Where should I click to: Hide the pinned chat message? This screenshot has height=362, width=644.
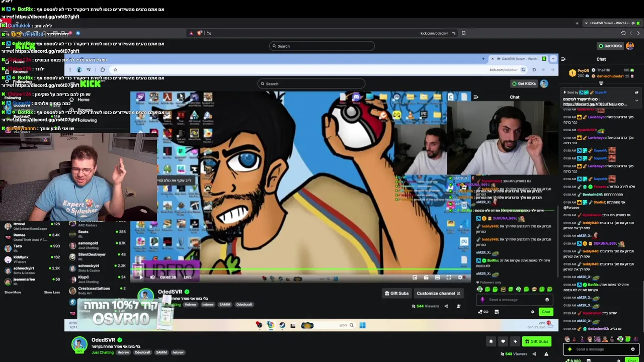point(636,93)
